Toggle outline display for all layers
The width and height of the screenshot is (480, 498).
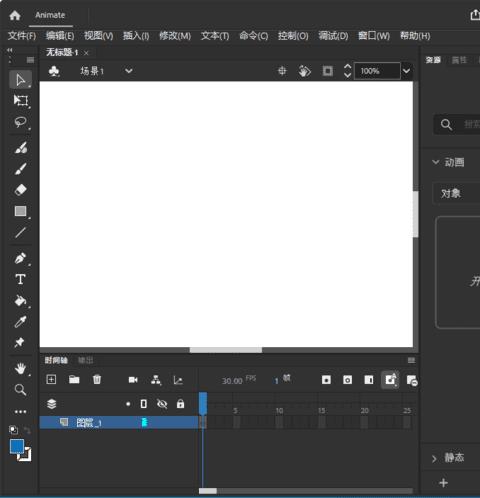click(144, 404)
